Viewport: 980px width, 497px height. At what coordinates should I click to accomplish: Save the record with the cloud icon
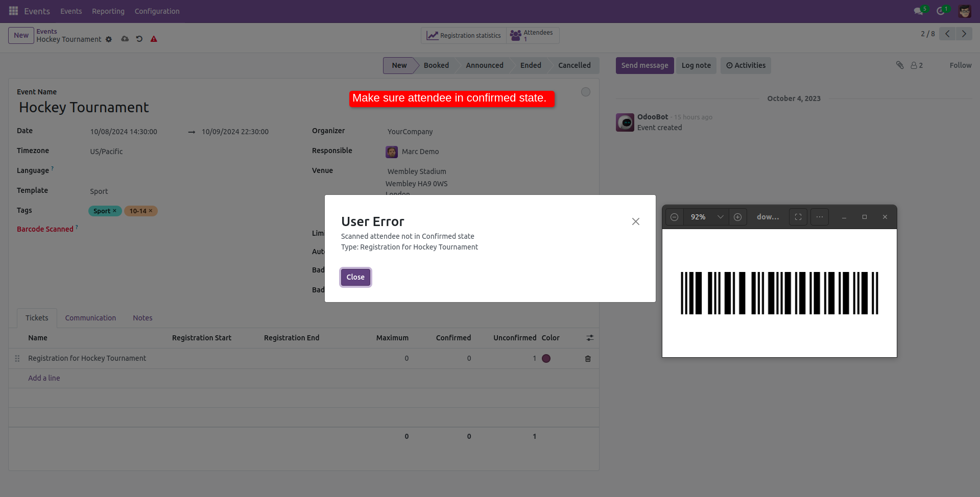125,39
